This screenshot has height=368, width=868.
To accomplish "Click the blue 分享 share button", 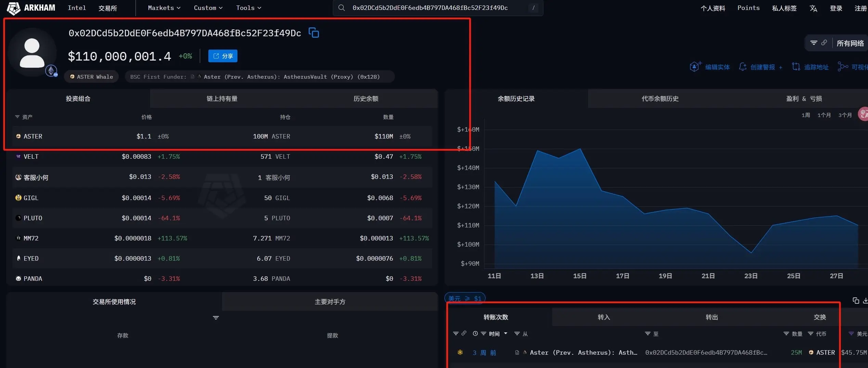I will click(223, 56).
